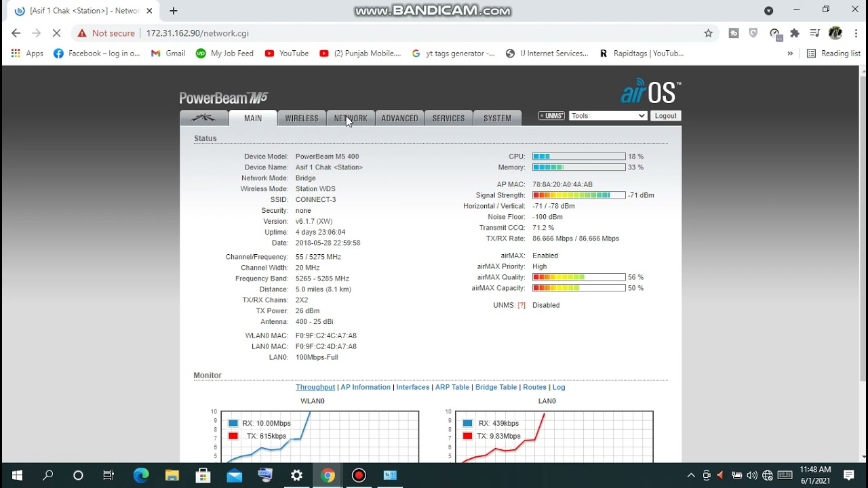Open the Routes monitor link
The image size is (868, 488).
tap(534, 387)
